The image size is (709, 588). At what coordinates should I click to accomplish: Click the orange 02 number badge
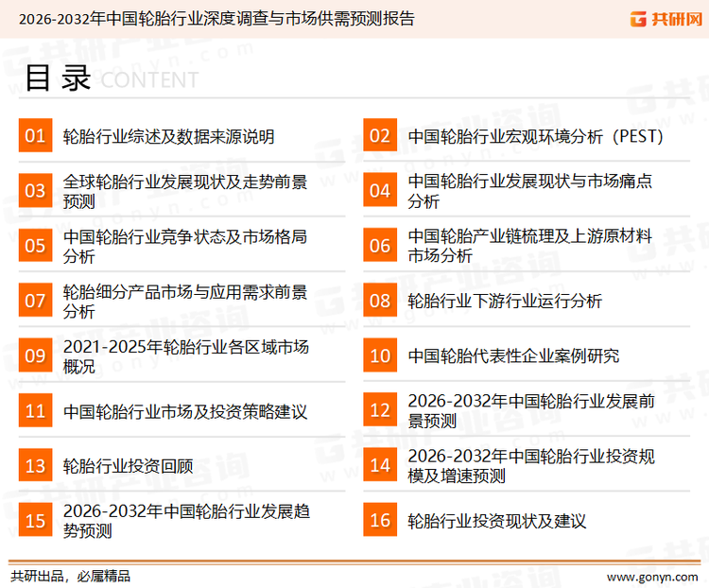pyautogui.click(x=380, y=135)
